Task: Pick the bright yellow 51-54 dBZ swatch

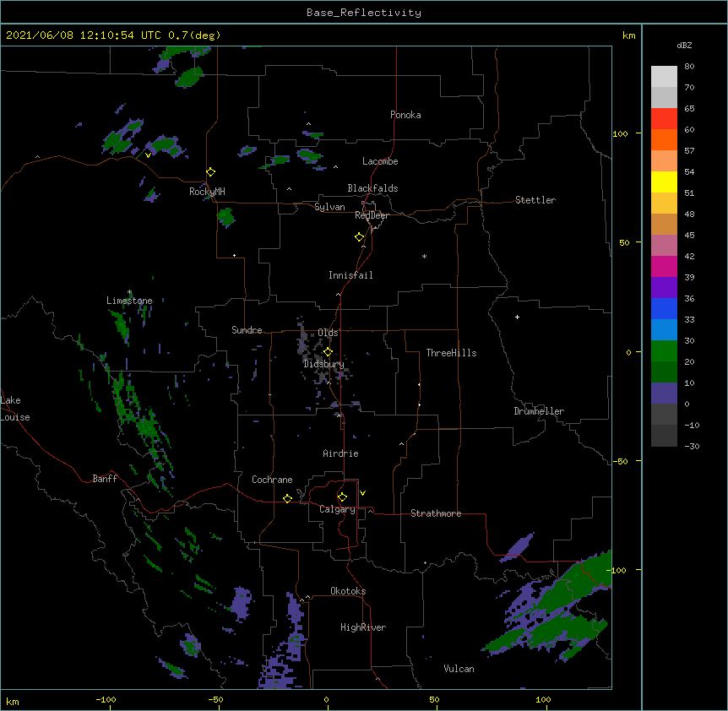Action: [x=664, y=182]
